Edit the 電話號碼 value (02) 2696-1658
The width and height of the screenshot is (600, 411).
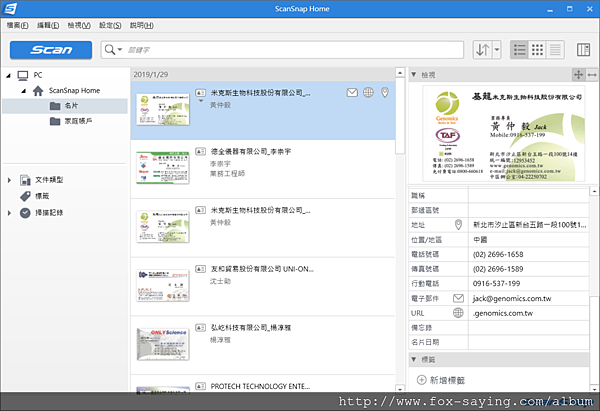(x=529, y=254)
